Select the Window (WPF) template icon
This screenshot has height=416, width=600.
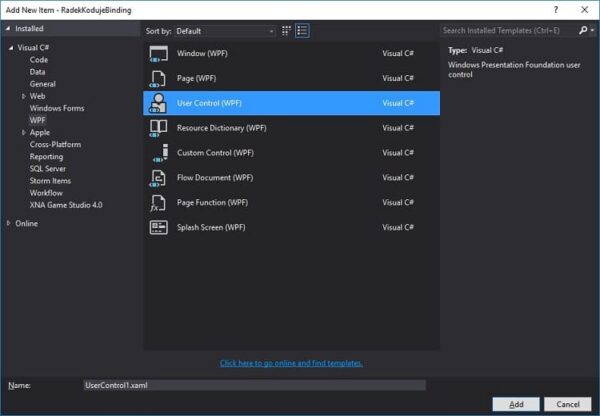point(159,53)
